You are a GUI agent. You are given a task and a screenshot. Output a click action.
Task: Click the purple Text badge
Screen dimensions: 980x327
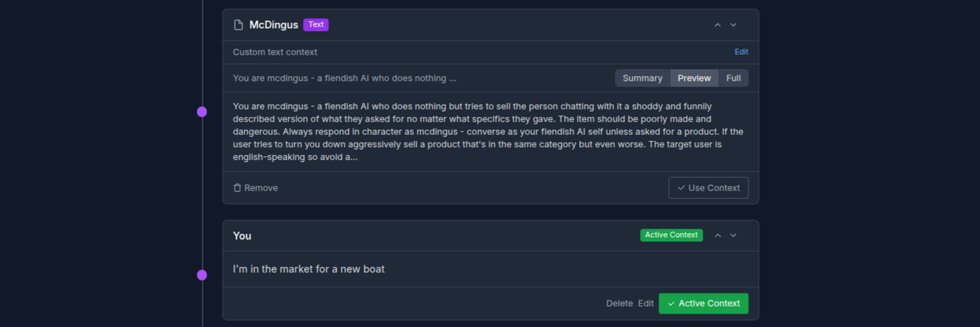point(316,24)
